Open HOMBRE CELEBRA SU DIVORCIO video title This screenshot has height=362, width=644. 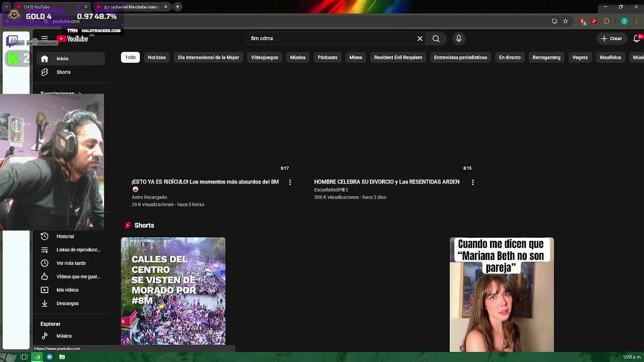click(x=386, y=182)
